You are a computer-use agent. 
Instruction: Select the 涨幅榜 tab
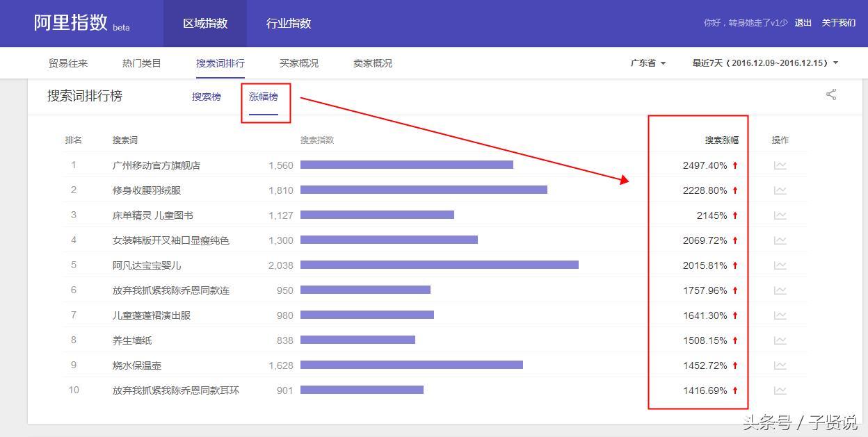pyautogui.click(x=264, y=97)
